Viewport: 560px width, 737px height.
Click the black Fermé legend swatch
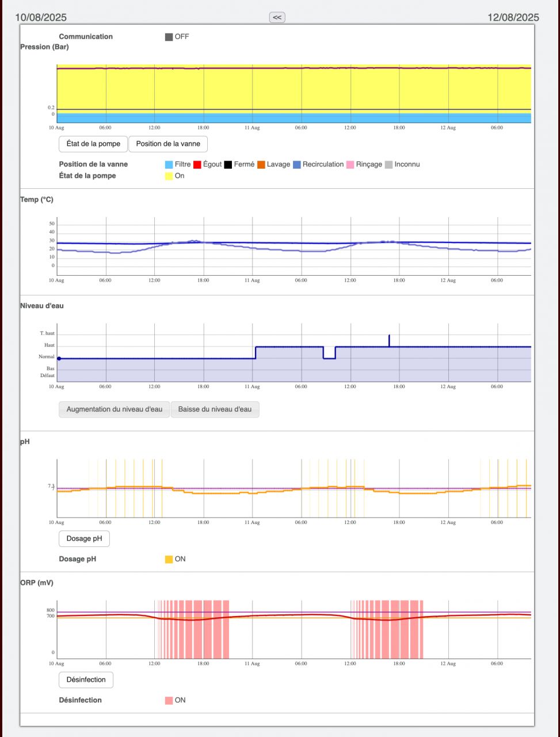pyautogui.click(x=228, y=165)
